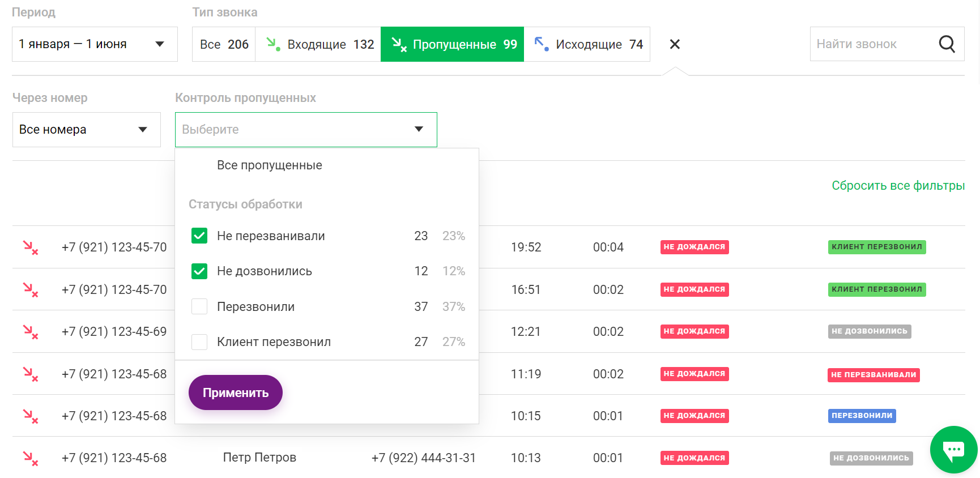Check the Клиент перезвонил option
This screenshot has height=478, width=980.
(x=199, y=342)
